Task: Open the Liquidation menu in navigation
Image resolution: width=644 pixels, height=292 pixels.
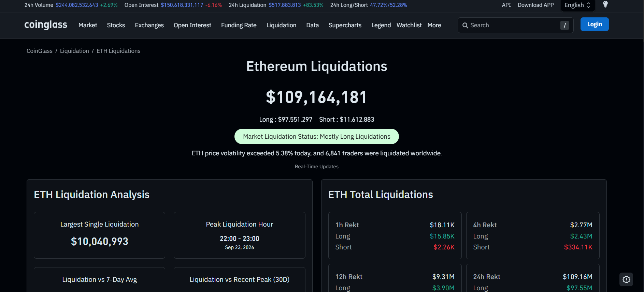Action: (x=281, y=25)
